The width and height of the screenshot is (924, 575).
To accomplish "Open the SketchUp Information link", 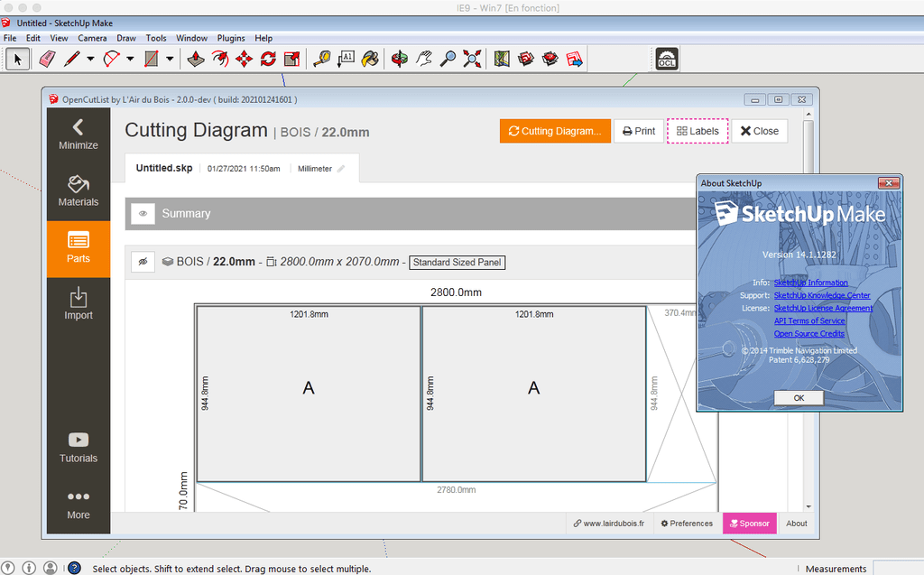I will (x=811, y=283).
